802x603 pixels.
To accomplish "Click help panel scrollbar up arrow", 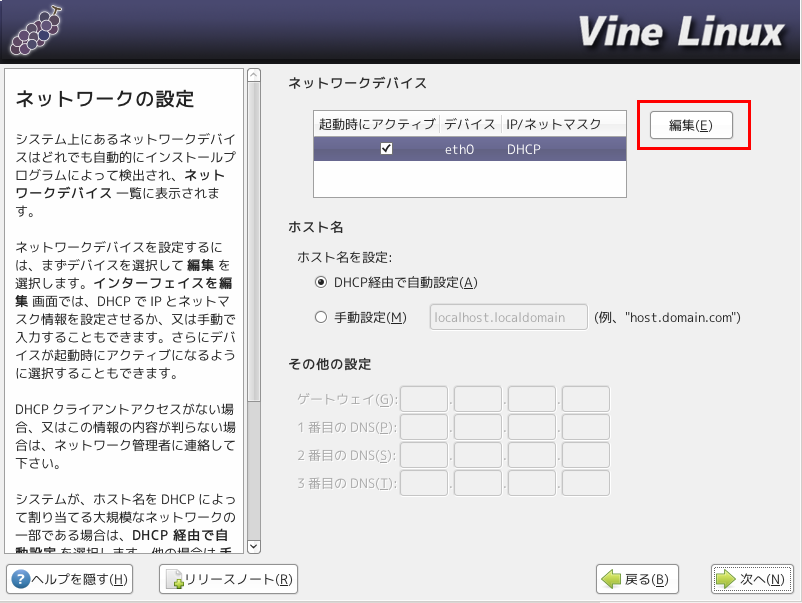I will [254, 76].
